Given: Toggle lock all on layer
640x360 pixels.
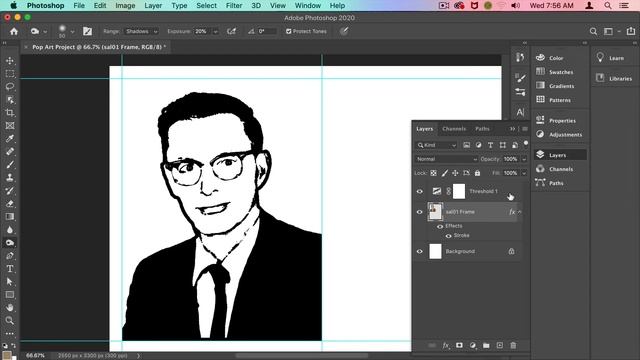Looking at the screenshot, I should 477,173.
